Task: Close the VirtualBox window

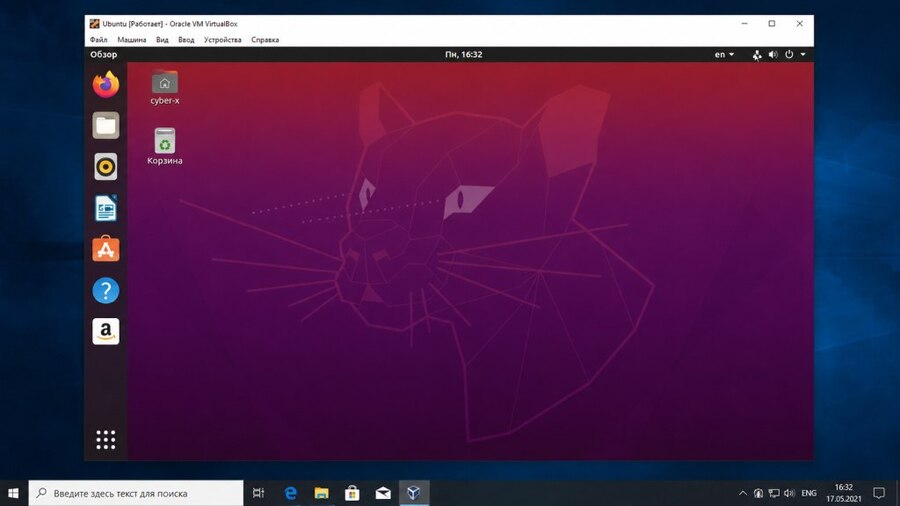Action: tap(800, 24)
